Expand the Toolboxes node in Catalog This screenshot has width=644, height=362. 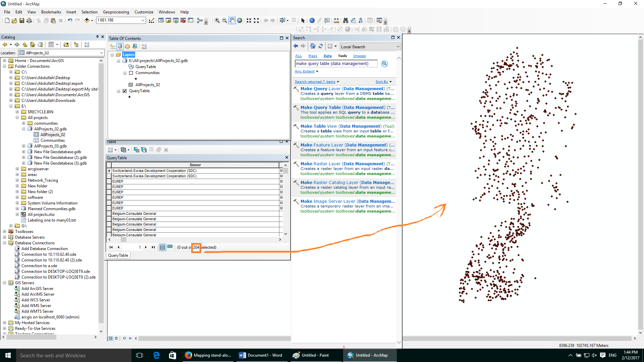[x=5, y=232]
